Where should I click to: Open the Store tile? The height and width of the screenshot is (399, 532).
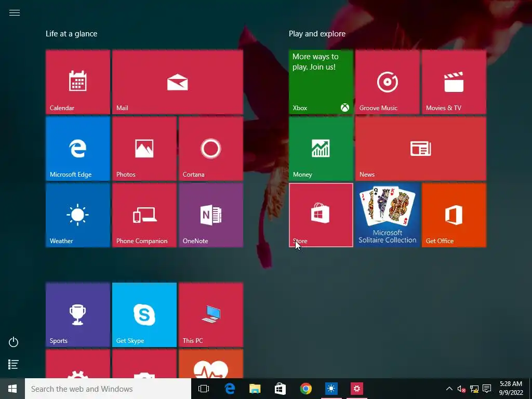click(321, 215)
